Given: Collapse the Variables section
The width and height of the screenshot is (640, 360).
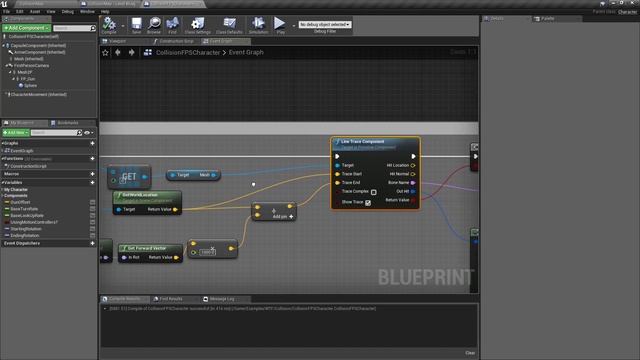Looking at the screenshot, I should coord(2,182).
